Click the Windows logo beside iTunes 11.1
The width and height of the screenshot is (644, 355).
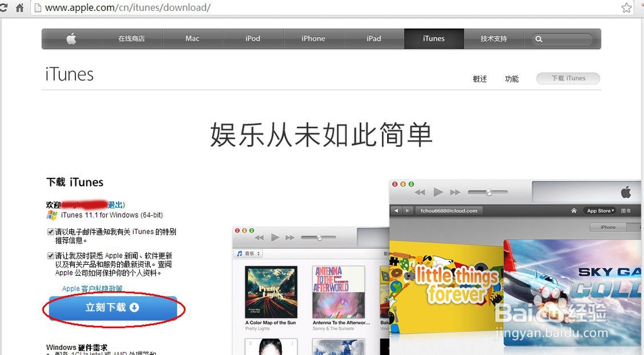click(x=52, y=215)
